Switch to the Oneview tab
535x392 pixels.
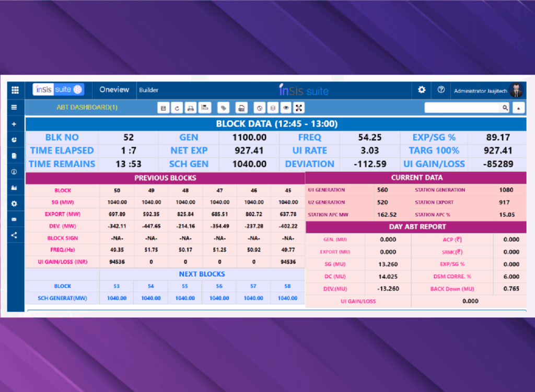(114, 90)
